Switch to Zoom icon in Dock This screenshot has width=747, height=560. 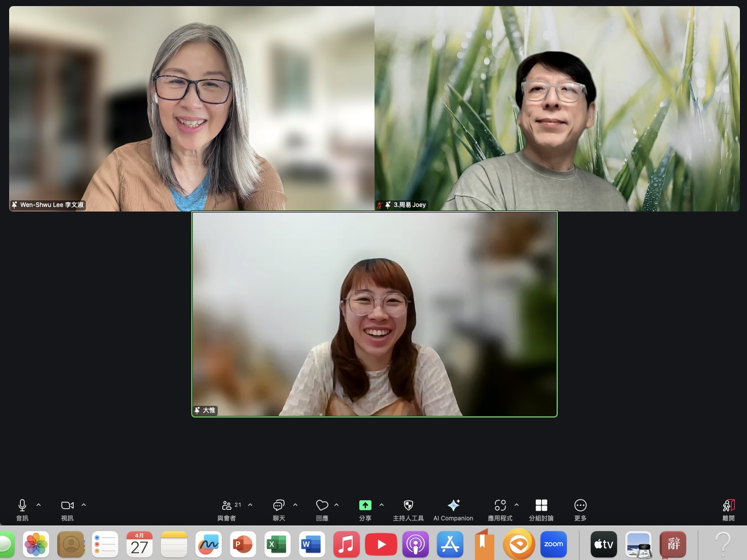pyautogui.click(x=554, y=545)
